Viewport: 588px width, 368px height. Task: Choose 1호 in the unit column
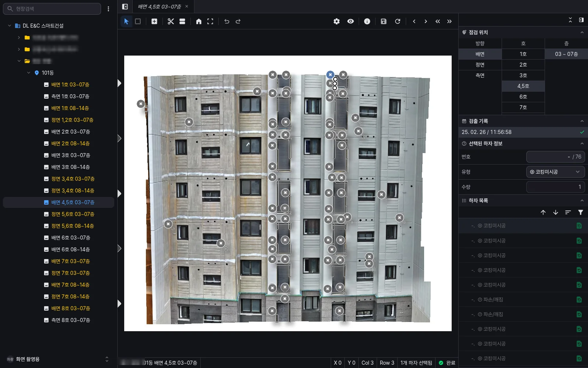point(523,54)
